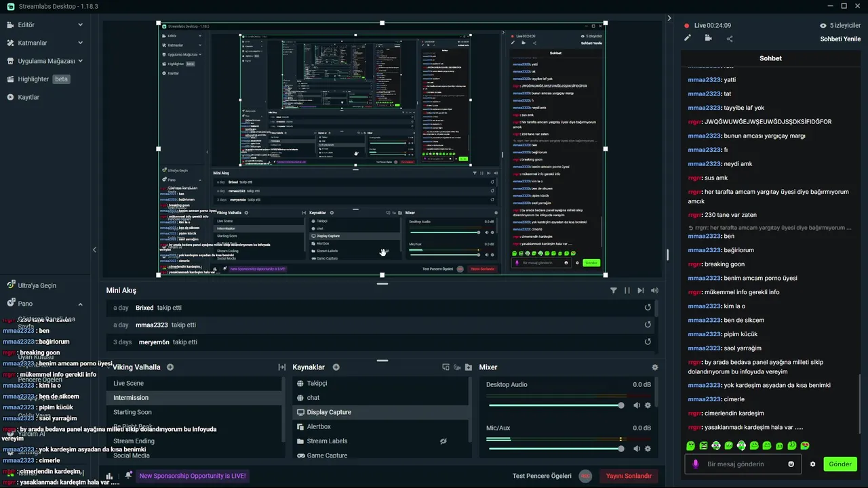Send the chat message with Gönder

(x=840, y=464)
